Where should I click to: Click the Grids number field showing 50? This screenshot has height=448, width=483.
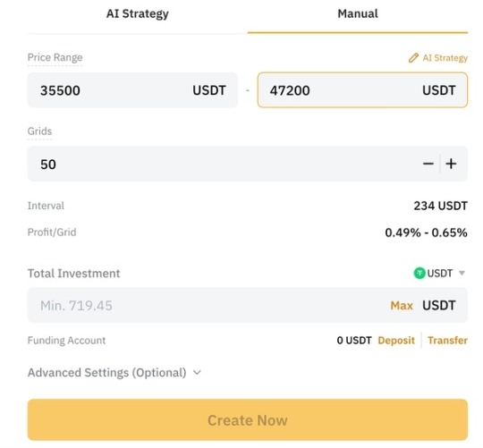coord(222,164)
